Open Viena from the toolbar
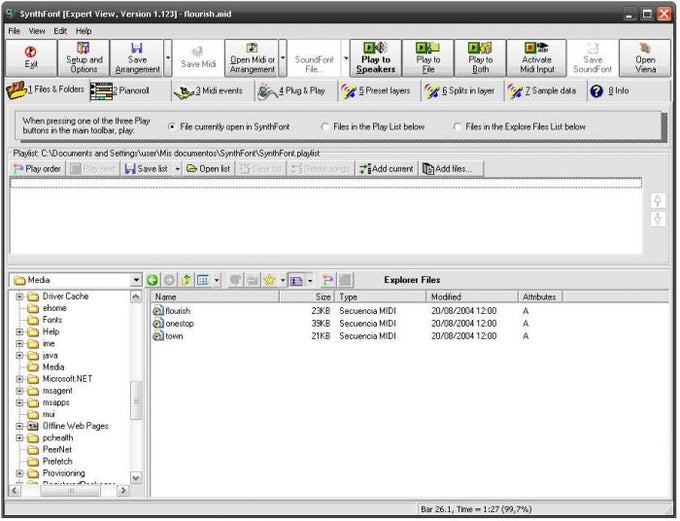Image resolution: width=680 pixels, height=521 pixels. 645,58
